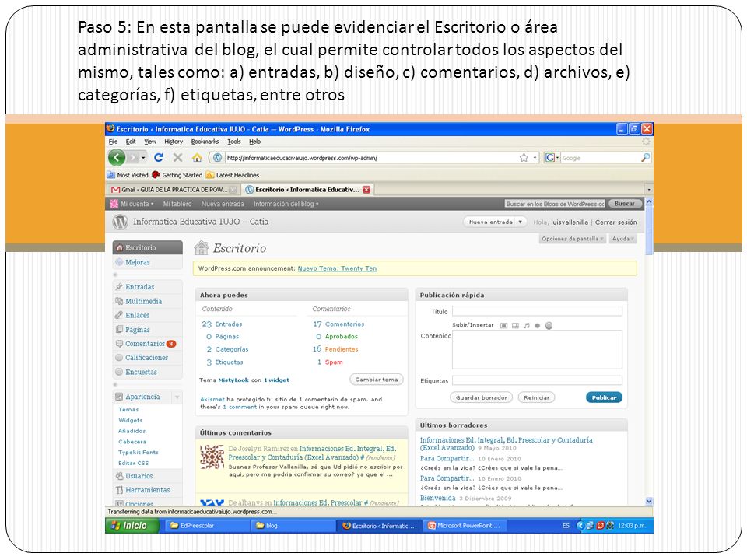The height and width of the screenshot is (560, 747).
Task: Open Herramientas in the sidebar
Action: [x=148, y=489]
